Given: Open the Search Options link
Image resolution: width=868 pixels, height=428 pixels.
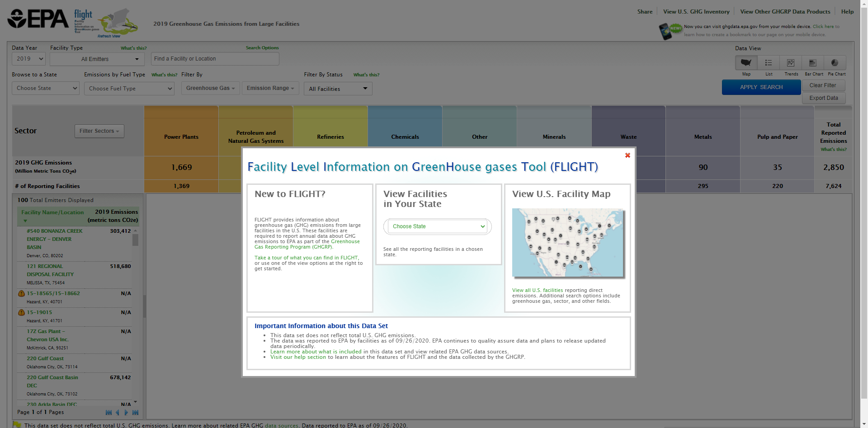Looking at the screenshot, I should (262, 48).
